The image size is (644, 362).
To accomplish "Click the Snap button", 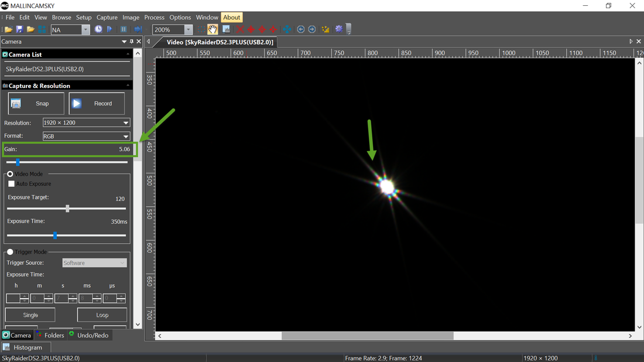I will coord(36,104).
